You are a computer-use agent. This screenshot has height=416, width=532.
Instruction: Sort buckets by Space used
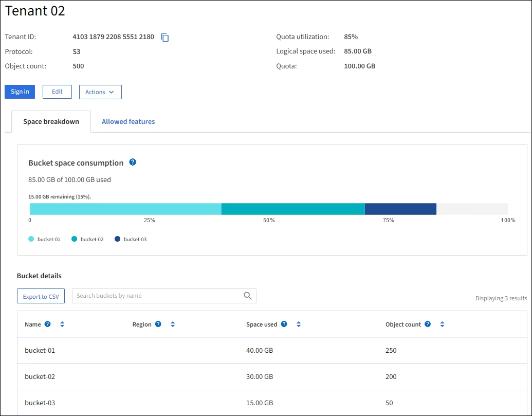point(298,324)
